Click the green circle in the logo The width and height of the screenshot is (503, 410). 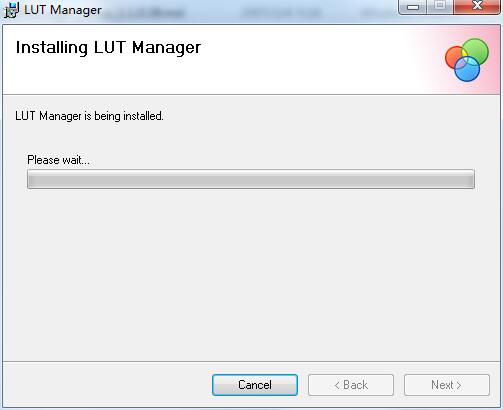pyautogui.click(x=477, y=49)
